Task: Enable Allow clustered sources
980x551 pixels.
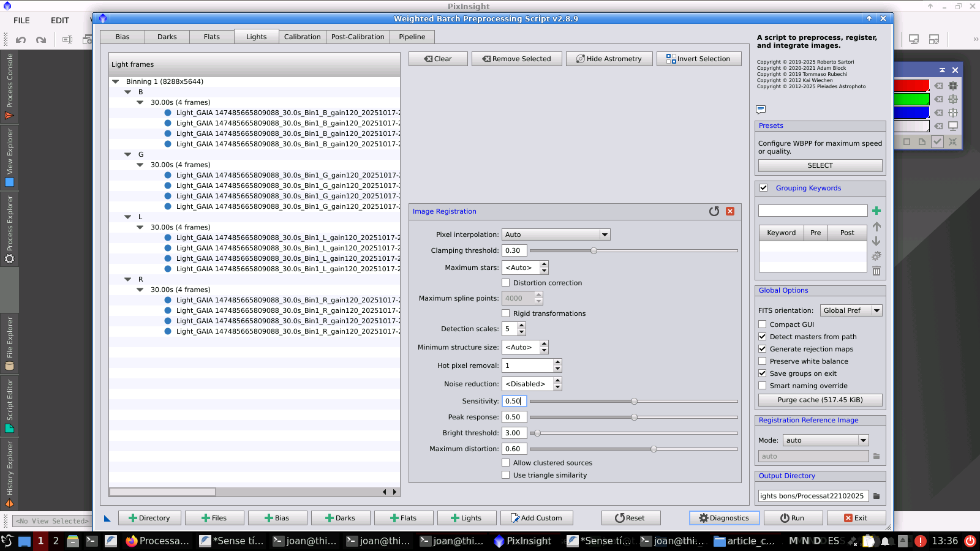Action: tap(506, 463)
